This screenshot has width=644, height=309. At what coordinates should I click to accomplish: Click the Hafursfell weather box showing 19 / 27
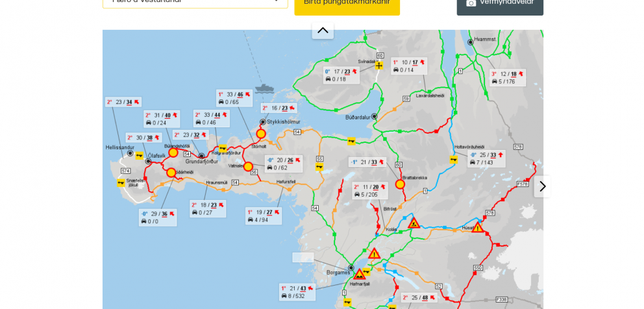[x=264, y=216]
